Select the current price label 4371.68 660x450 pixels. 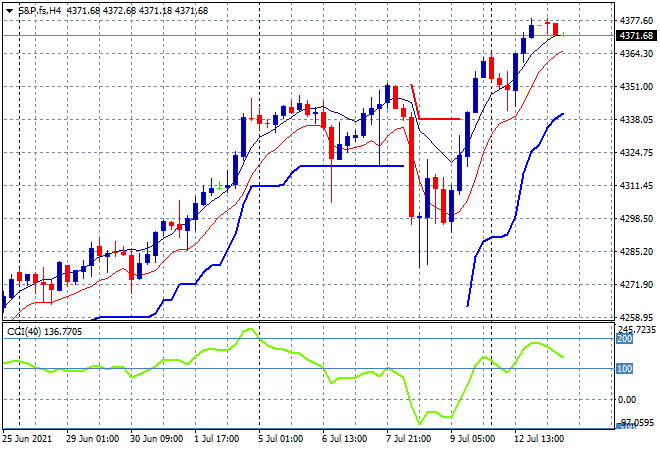(636, 36)
